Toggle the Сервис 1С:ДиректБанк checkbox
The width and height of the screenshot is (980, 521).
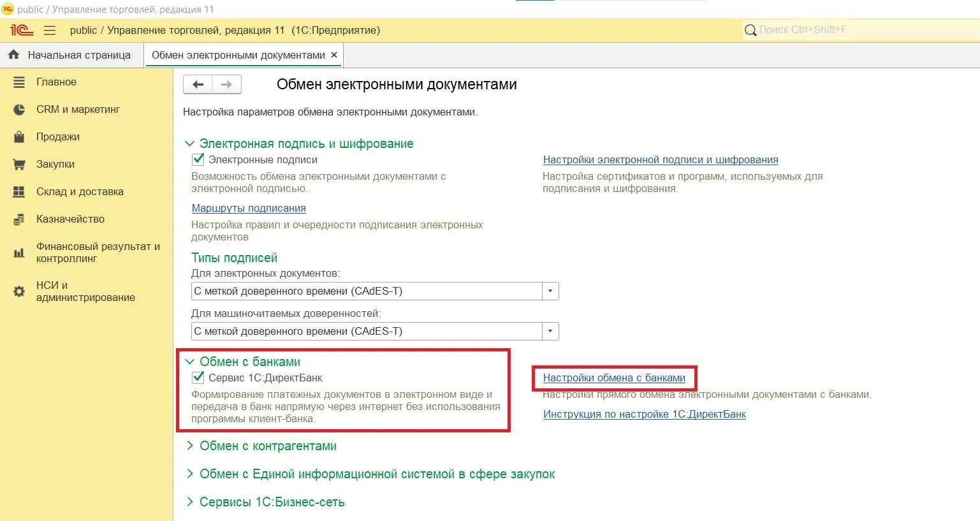[x=198, y=378]
